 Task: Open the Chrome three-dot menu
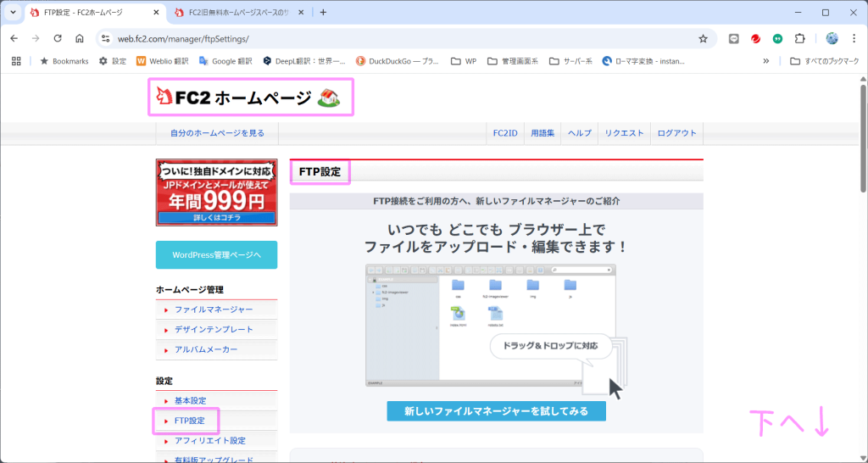pos(854,39)
